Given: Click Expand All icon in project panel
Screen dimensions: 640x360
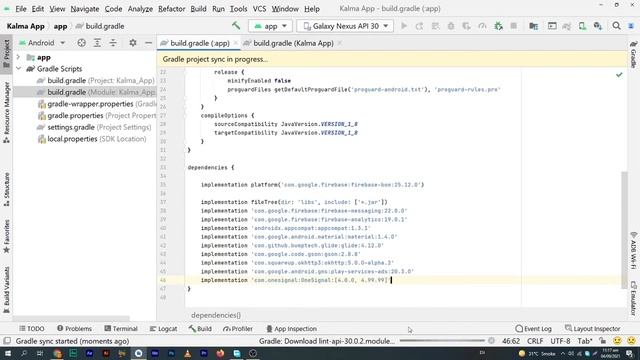Looking at the screenshot, I should tap(97, 43).
